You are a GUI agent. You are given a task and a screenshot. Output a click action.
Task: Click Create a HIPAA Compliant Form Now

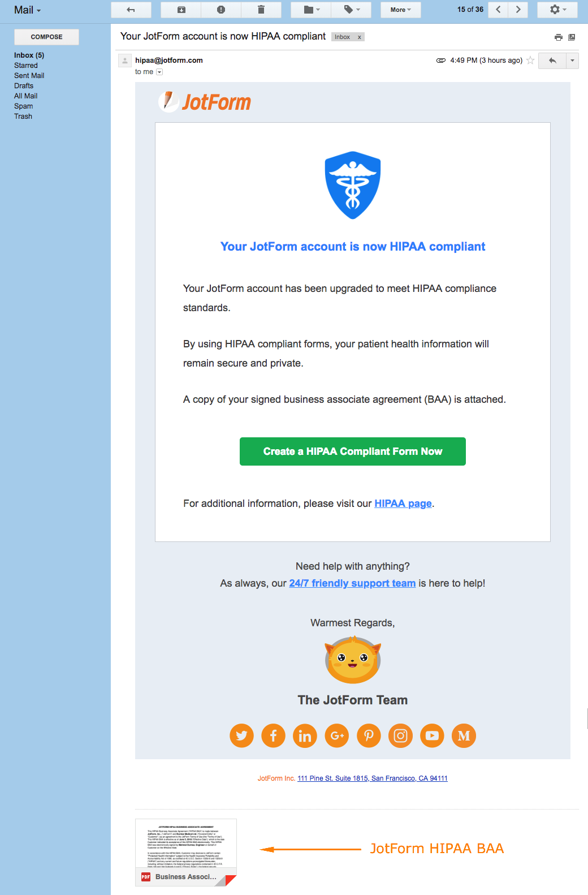(x=353, y=451)
